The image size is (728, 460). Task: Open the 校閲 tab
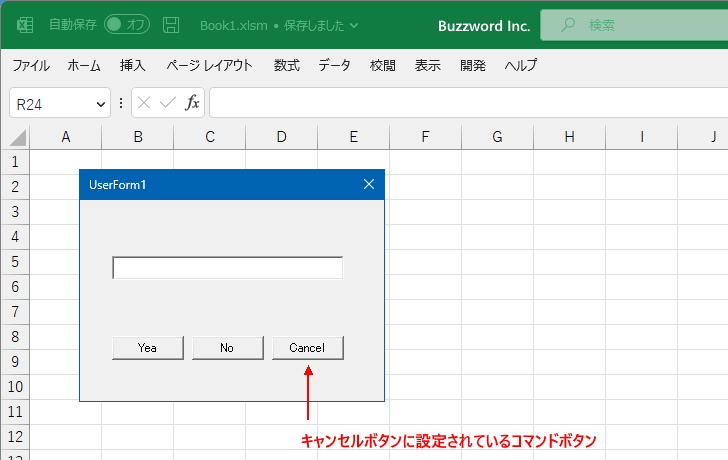click(x=383, y=65)
